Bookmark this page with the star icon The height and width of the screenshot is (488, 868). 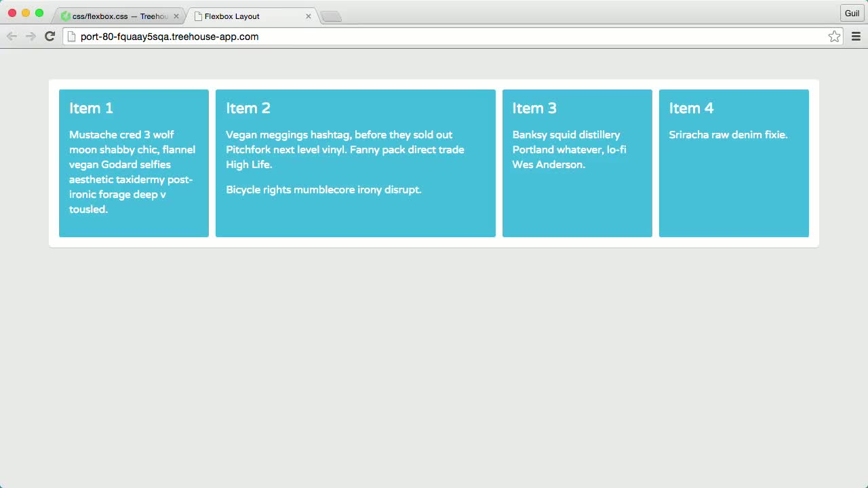point(834,37)
